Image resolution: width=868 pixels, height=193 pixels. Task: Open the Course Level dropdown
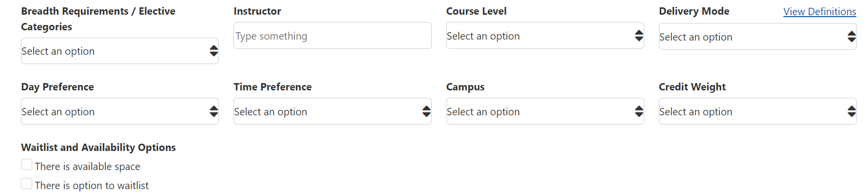(x=545, y=36)
